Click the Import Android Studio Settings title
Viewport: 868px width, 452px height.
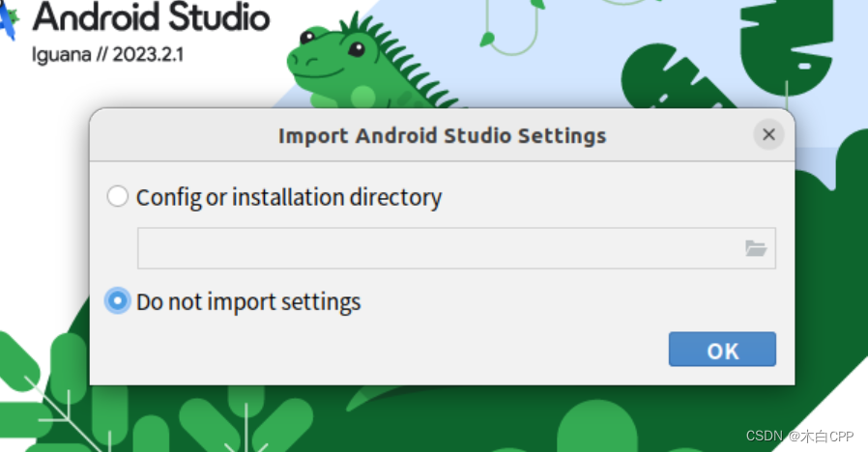click(x=442, y=135)
